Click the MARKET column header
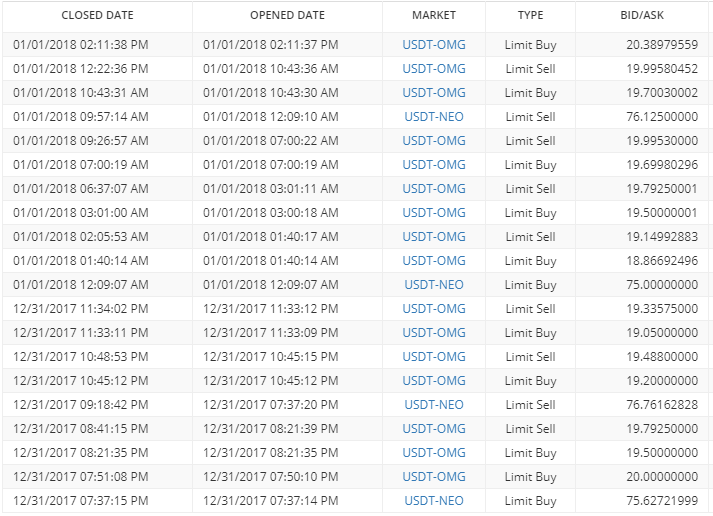This screenshot has height=516, width=713. point(434,15)
